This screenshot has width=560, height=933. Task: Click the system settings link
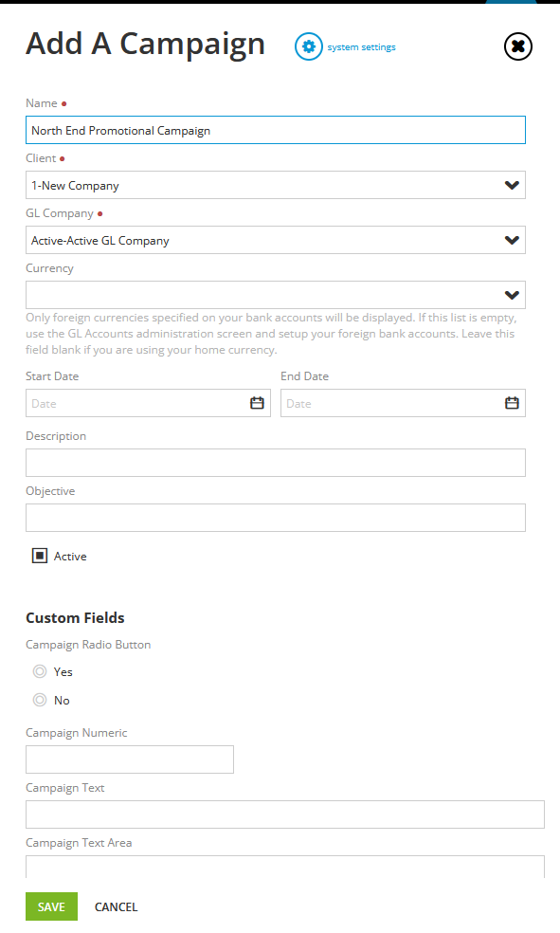(x=361, y=47)
